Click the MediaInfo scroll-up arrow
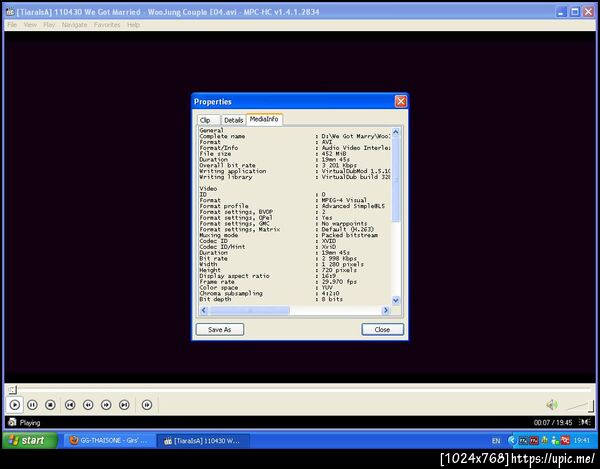The width and height of the screenshot is (600, 469). pos(396,132)
